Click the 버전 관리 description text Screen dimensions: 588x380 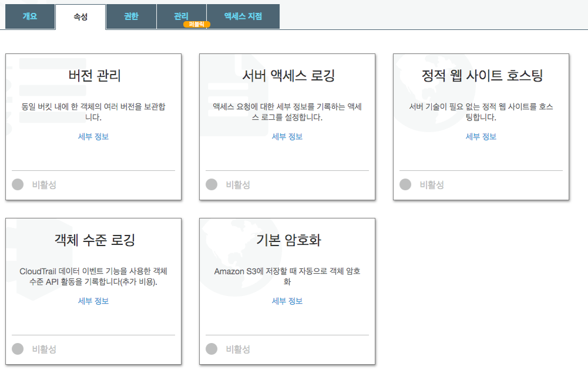coord(93,112)
